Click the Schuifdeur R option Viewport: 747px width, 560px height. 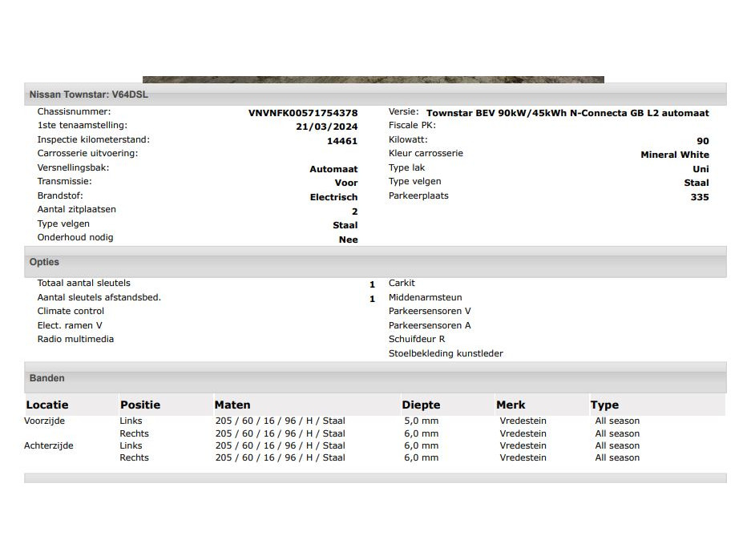click(x=417, y=339)
